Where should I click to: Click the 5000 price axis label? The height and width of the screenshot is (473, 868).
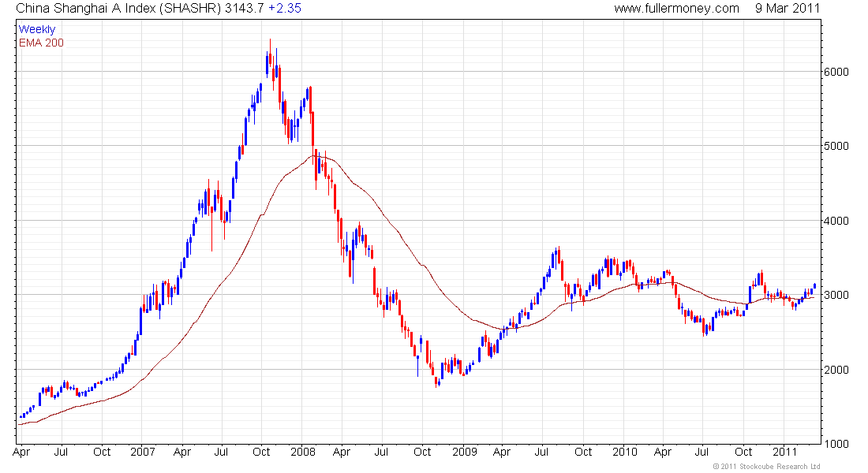click(836, 146)
